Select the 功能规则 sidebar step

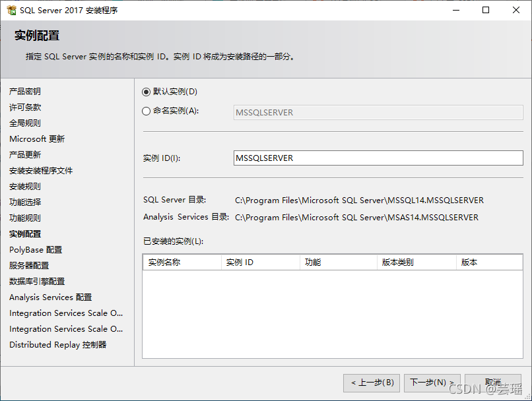25,218
